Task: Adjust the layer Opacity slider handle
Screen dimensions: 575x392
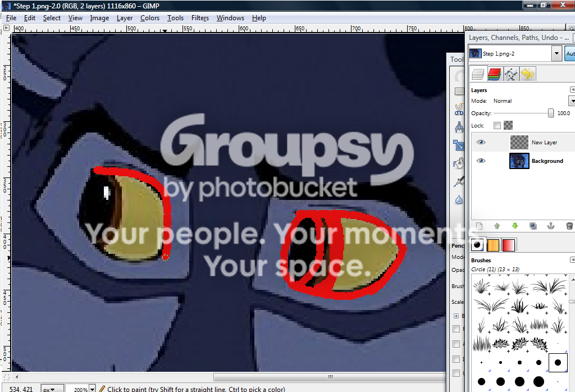Action: click(x=550, y=113)
